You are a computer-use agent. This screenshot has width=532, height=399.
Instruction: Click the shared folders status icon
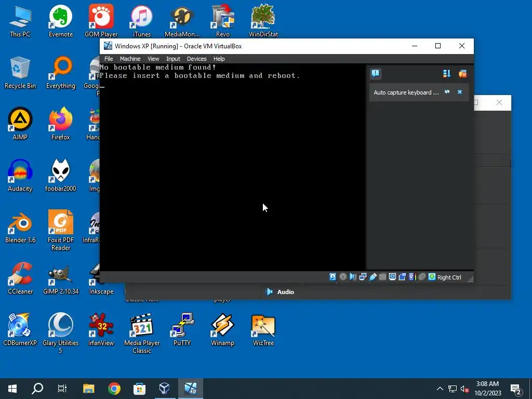click(x=382, y=277)
